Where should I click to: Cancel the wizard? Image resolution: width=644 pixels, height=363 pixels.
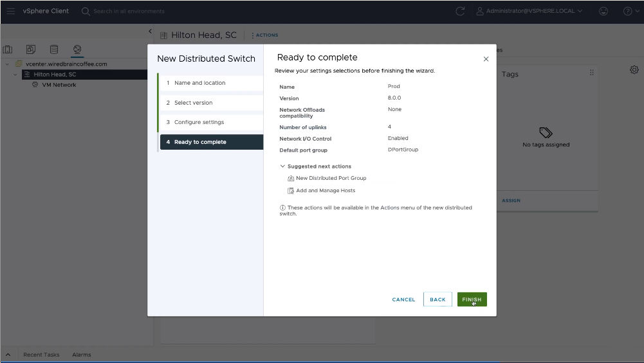[403, 299]
